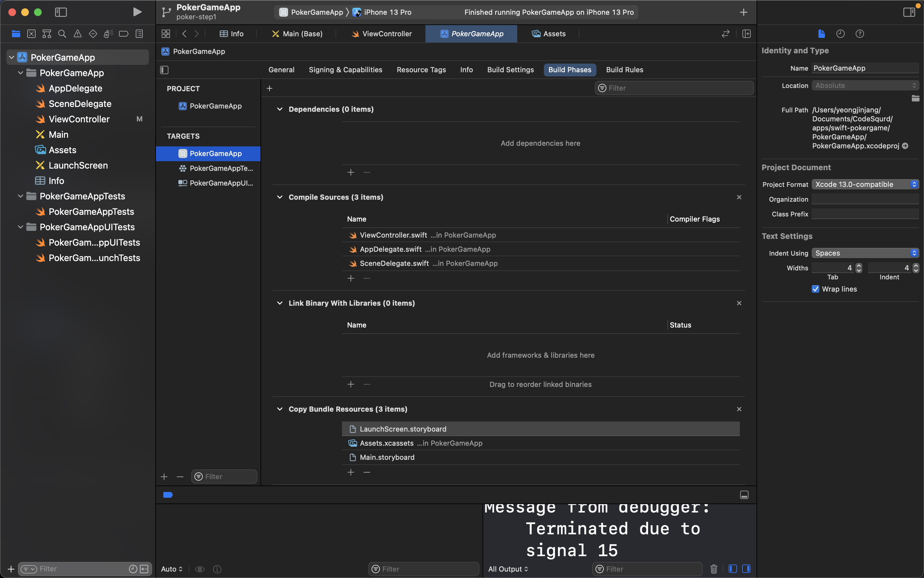Toggle the variables view pane button
Screen dimensions: 924x578
[x=732, y=569]
